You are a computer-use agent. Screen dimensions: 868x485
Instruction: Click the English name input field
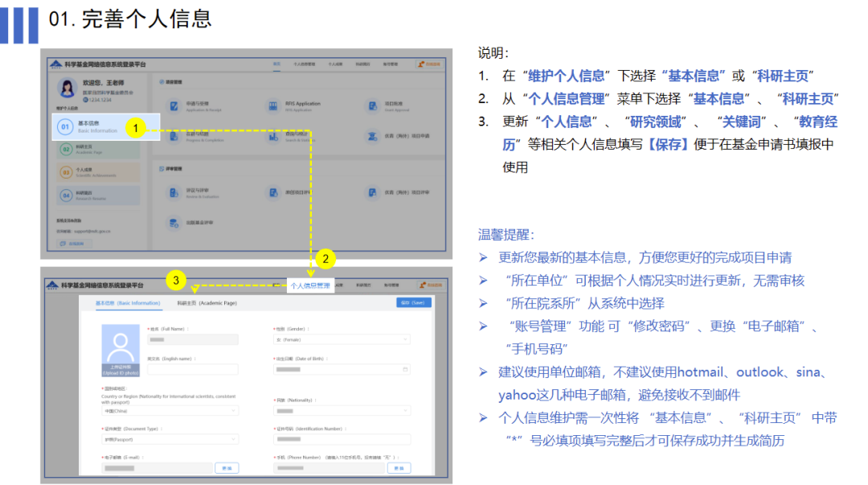coord(193,369)
